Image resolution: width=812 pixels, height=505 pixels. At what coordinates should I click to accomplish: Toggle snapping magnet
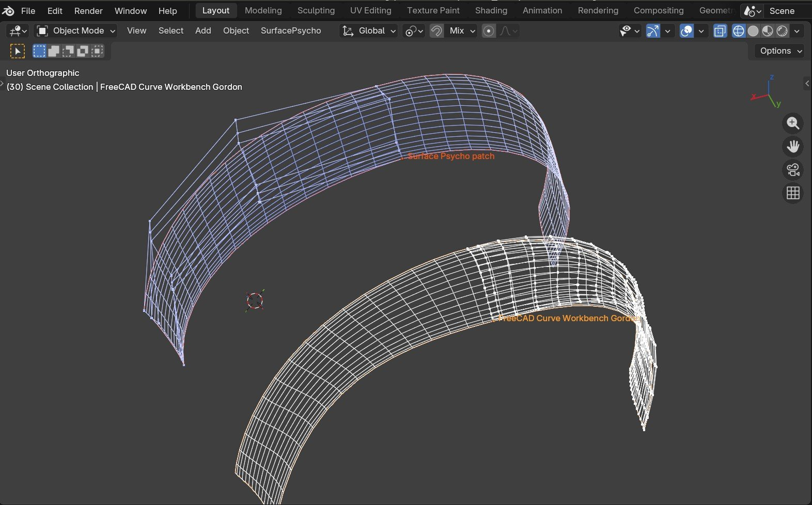pos(436,31)
